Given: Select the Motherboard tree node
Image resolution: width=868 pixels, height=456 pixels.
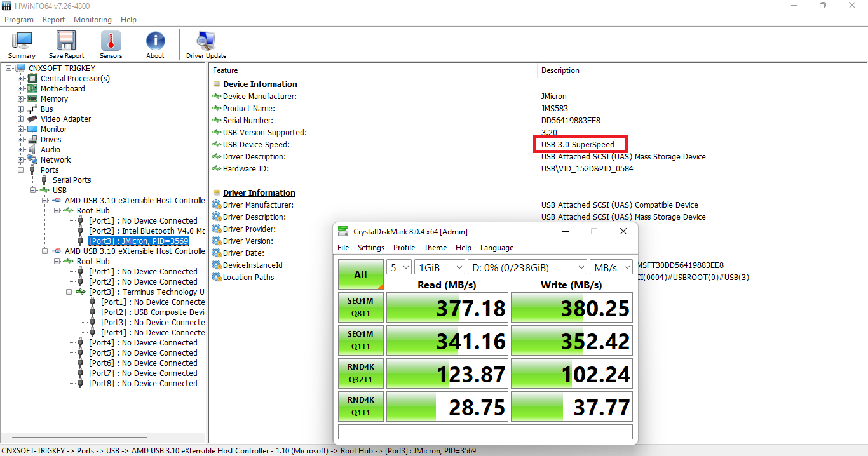Looking at the screenshot, I should (62, 88).
